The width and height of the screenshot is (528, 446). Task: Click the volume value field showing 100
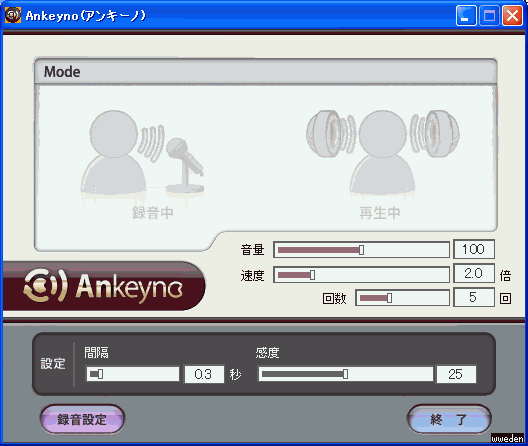(474, 249)
